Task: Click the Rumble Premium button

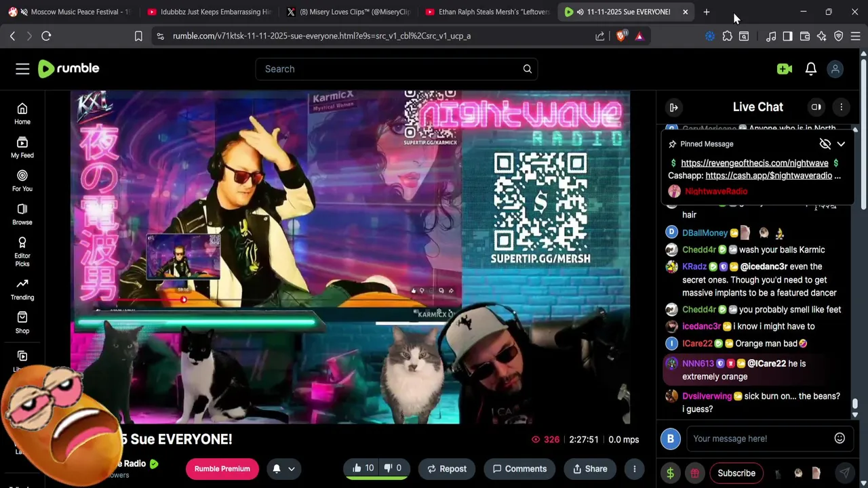Action: pyautogui.click(x=222, y=468)
